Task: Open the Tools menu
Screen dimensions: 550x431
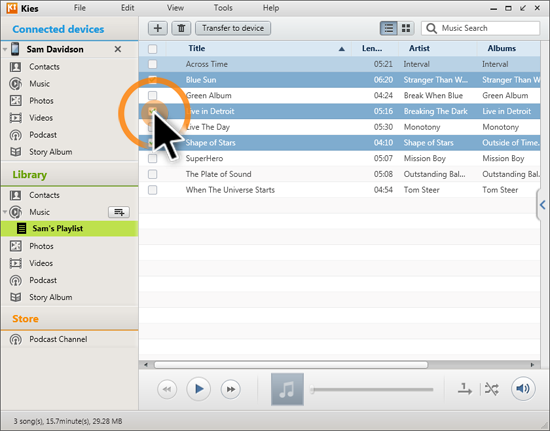Action: [x=223, y=8]
